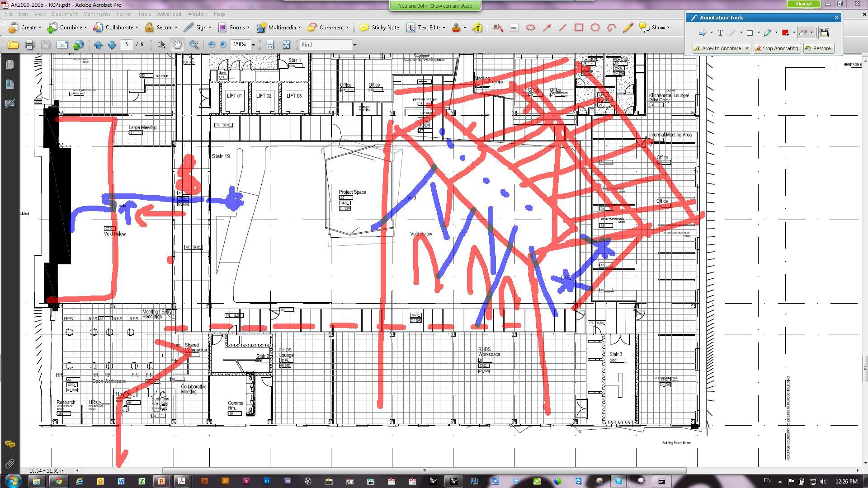Go to the next page with the down arrow
Viewport: 868px width, 488px height.
(x=112, y=45)
